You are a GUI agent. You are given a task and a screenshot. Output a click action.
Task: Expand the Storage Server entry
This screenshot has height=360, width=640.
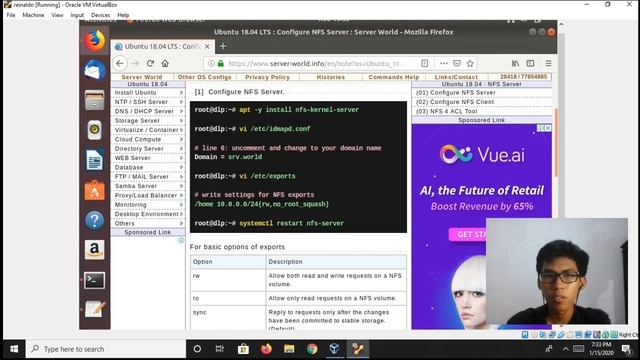click(148, 121)
